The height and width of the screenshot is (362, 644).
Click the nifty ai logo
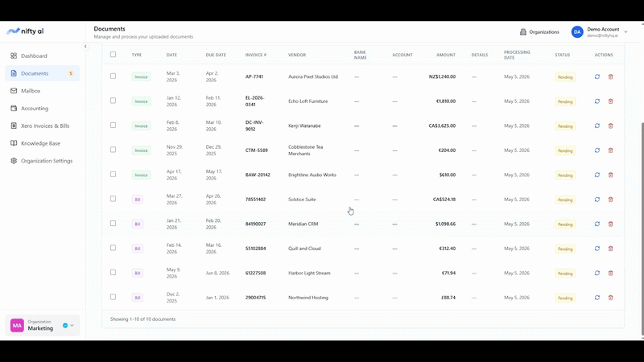point(25,31)
